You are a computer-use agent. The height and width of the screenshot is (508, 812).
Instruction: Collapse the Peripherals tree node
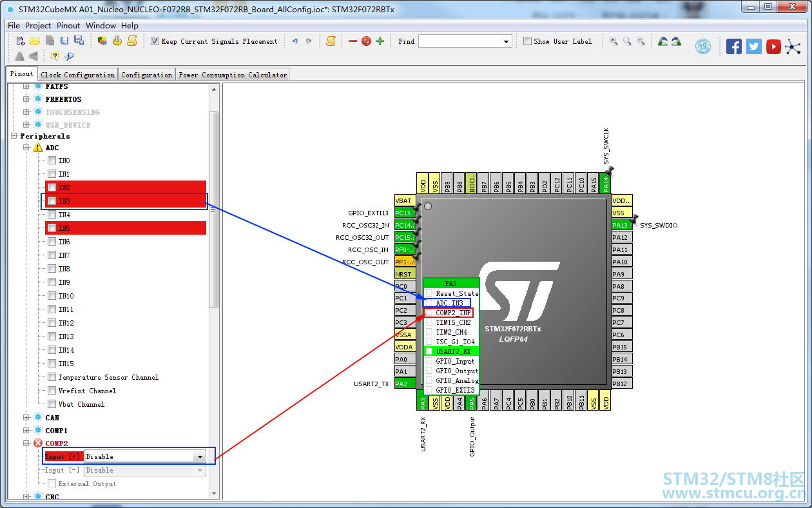click(14, 137)
